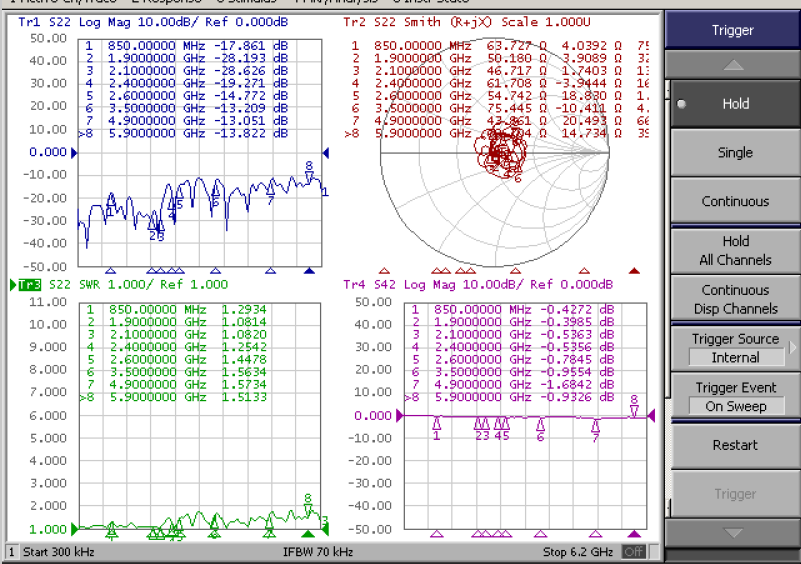The height and width of the screenshot is (564, 801).
Task: Select the Hold trigger mode
Action: (x=735, y=104)
